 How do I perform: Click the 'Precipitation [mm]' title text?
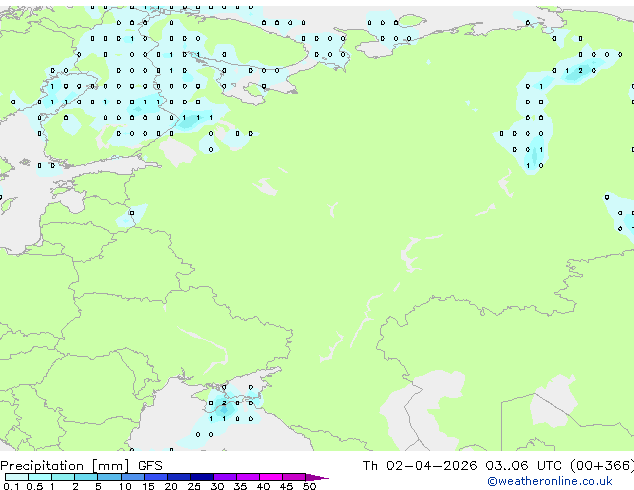[65, 466]
